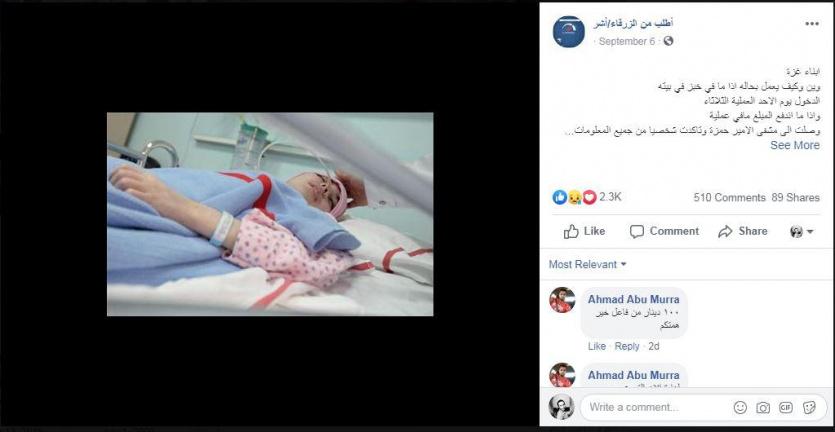Click the camera photo attach icon

click(763, 407)
